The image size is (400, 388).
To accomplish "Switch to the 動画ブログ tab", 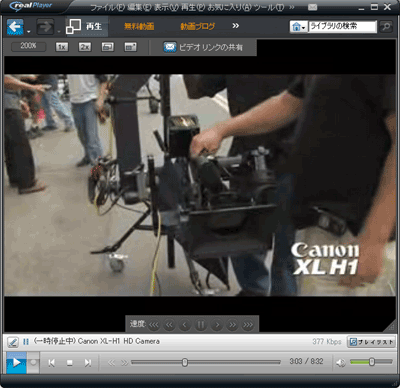I will (198, 26).
